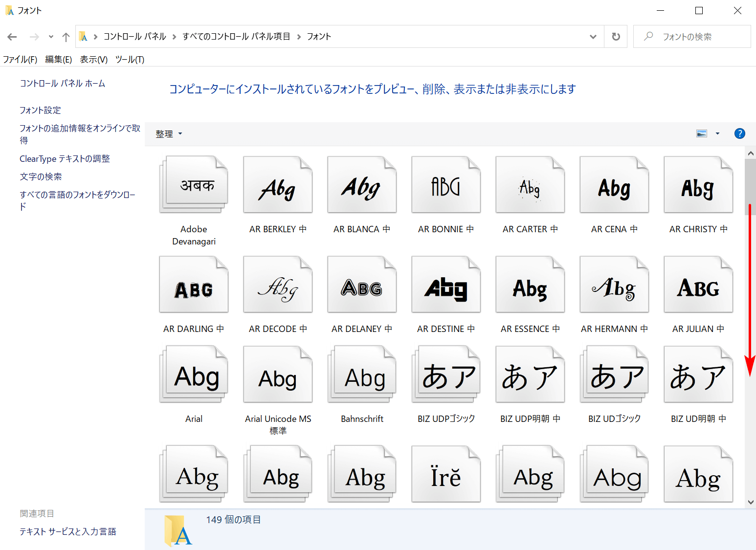The image size is (756, 550).
Task: Select the BIZ UDP明朝 font icon
Action: (530, 374)
